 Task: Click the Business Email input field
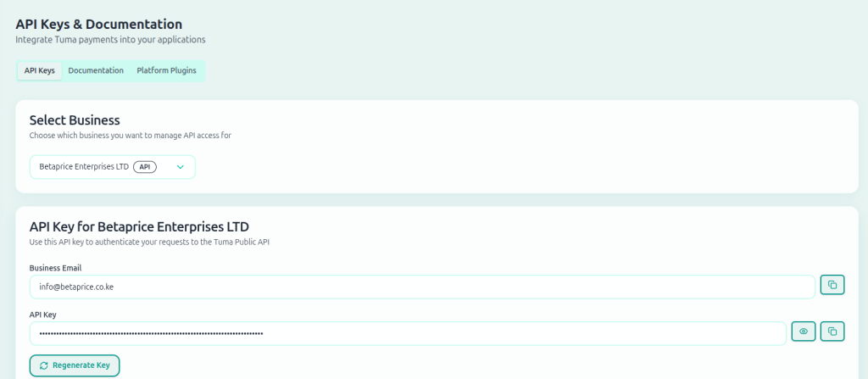[422, 287]
